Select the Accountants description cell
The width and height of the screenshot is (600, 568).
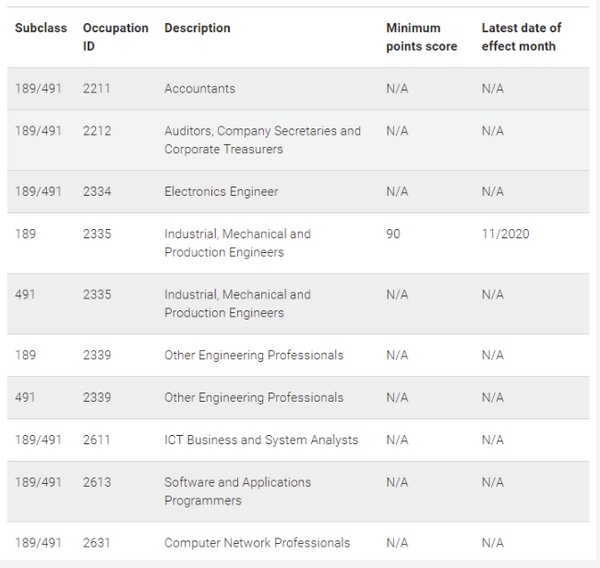[x=200, y=89]
